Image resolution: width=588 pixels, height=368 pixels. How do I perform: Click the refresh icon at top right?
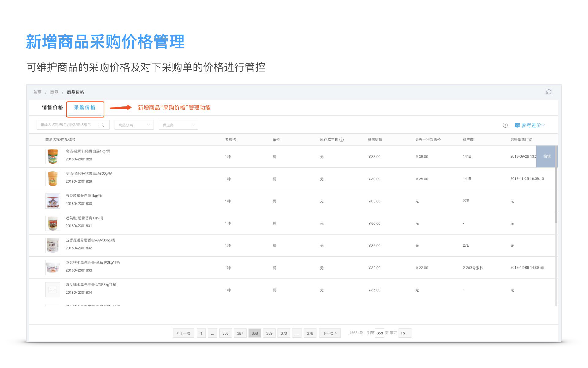click(548, 92)
